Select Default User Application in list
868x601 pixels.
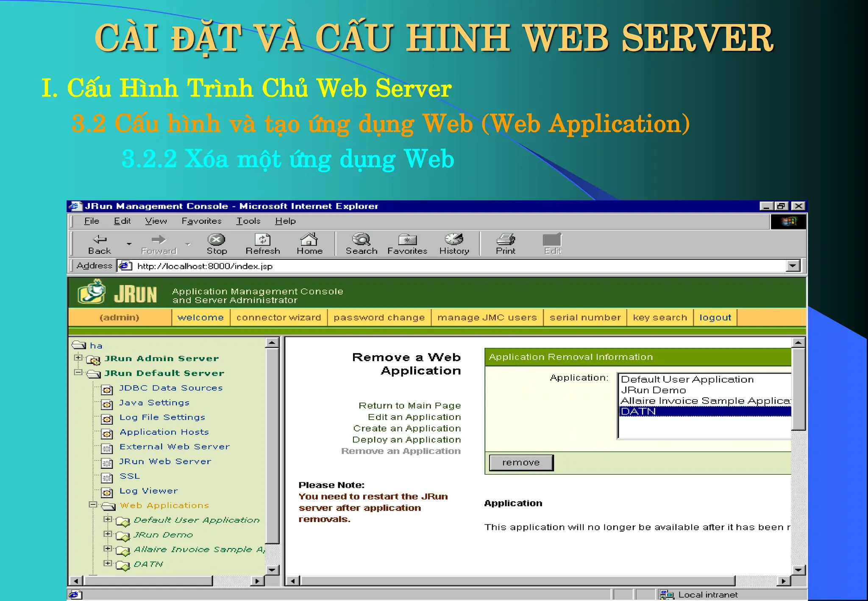pos(705,379)
